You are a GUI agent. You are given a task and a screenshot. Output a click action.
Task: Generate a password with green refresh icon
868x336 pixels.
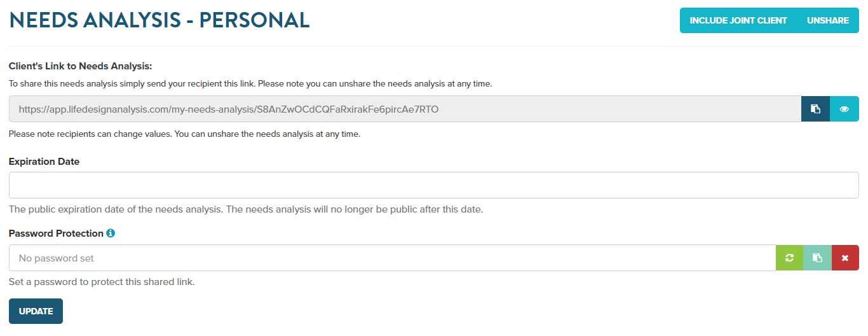click(x=789, y=258)
